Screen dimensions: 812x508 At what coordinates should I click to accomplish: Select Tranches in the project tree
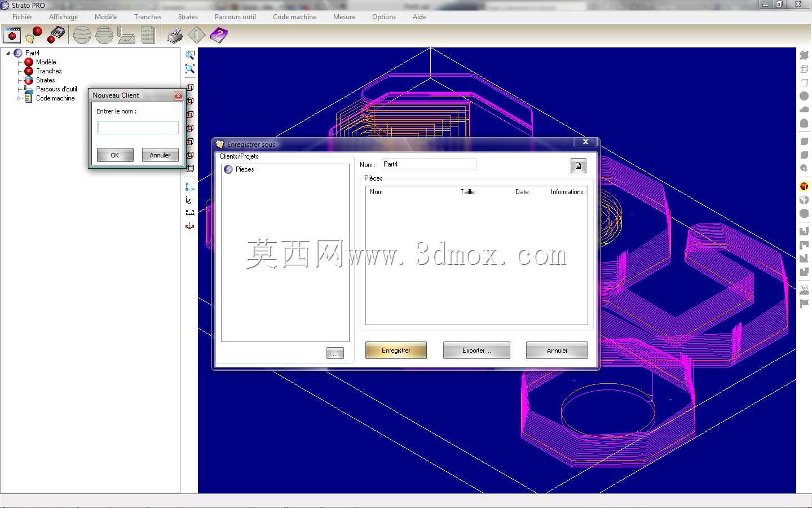click(x=49, y=71)
